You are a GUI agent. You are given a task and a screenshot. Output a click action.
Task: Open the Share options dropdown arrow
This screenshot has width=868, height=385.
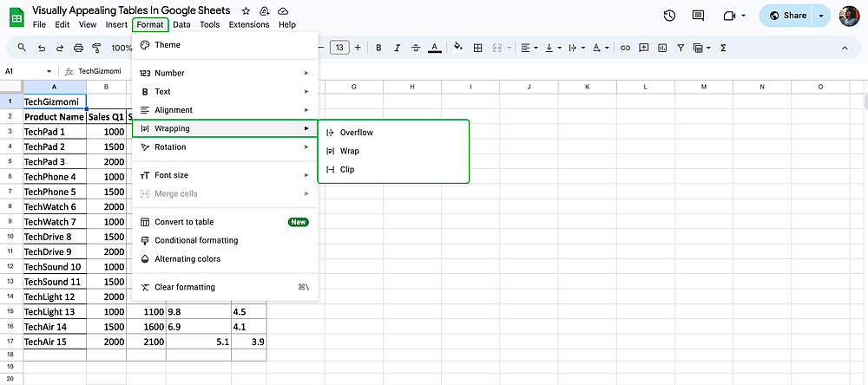pyautogui.click(x=821, y=16)
